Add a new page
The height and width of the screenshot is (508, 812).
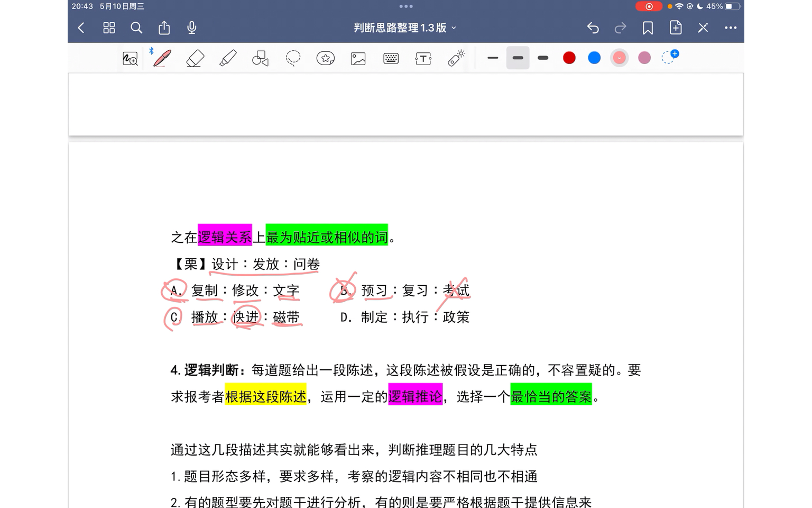click(676, 28)
